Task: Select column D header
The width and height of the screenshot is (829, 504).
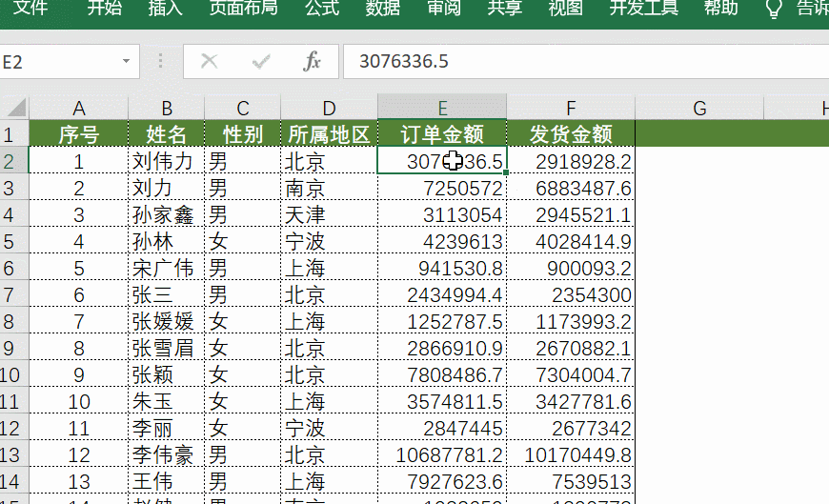Action: click(x=329, y=108)
